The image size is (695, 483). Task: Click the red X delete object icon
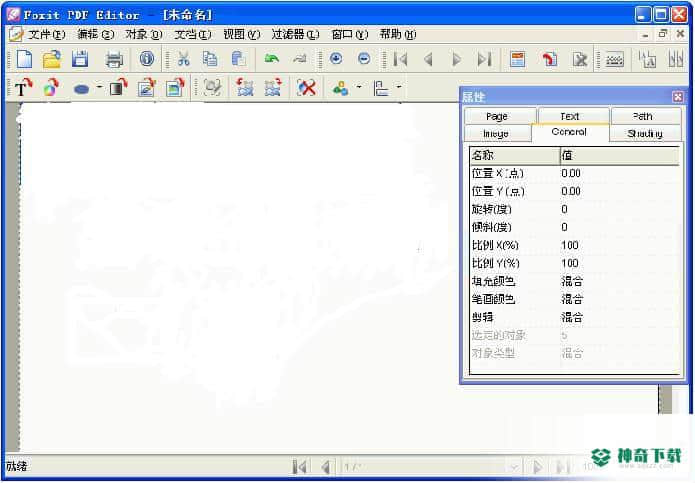point(306,87)
